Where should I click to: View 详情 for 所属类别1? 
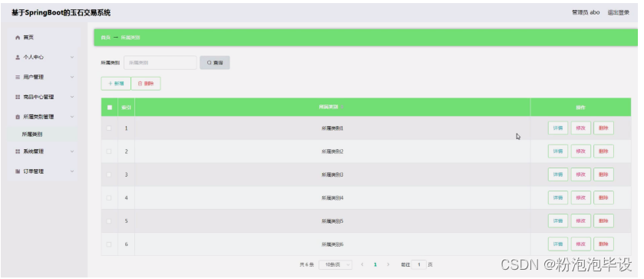558,128
